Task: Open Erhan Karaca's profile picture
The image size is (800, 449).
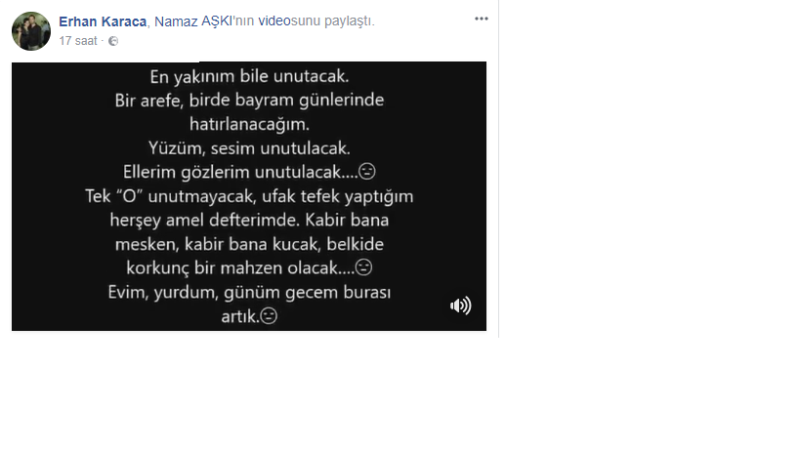Action: pos(31,31)
